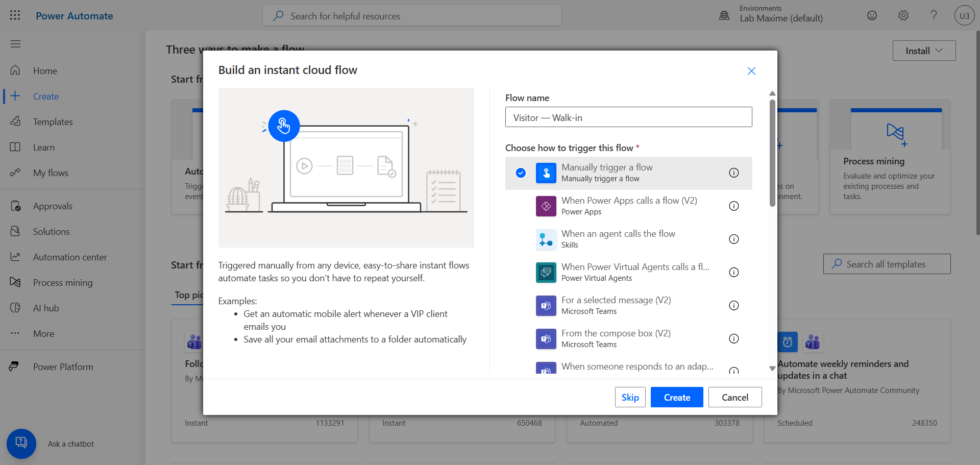Open the U3 account avatar
Screen dimensions: 980x465
click(964, 15)
